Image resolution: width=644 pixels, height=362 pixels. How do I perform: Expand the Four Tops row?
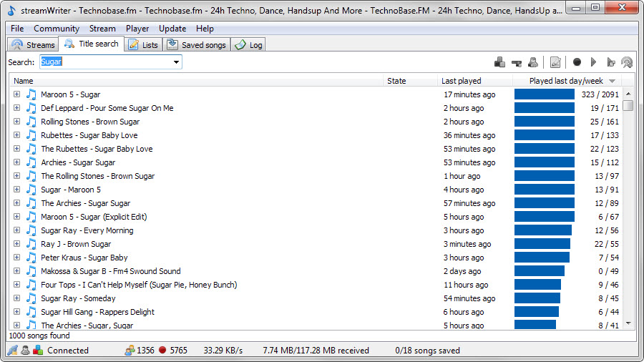point(16,285)
